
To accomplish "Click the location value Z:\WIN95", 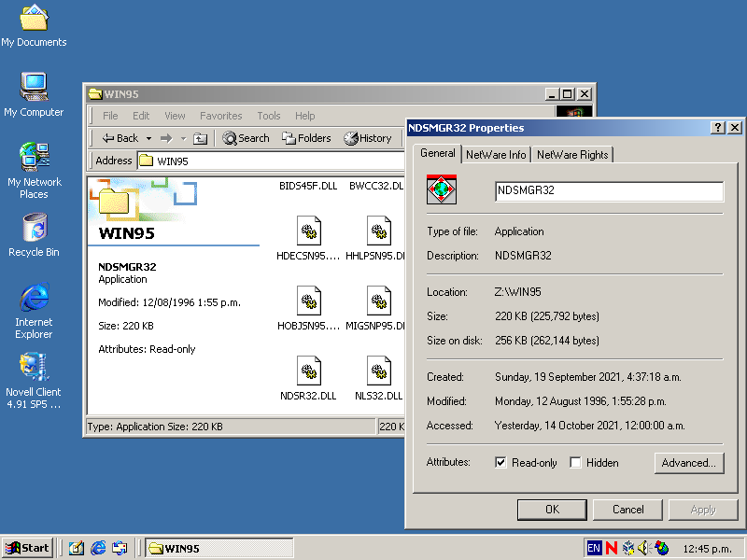I will [x=518, y=292].
